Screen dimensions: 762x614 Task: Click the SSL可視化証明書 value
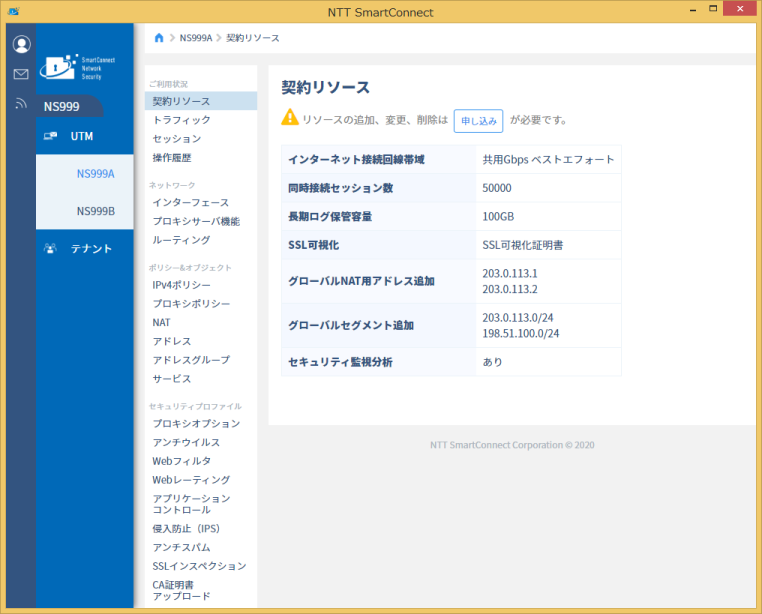(x=522, y=245)
